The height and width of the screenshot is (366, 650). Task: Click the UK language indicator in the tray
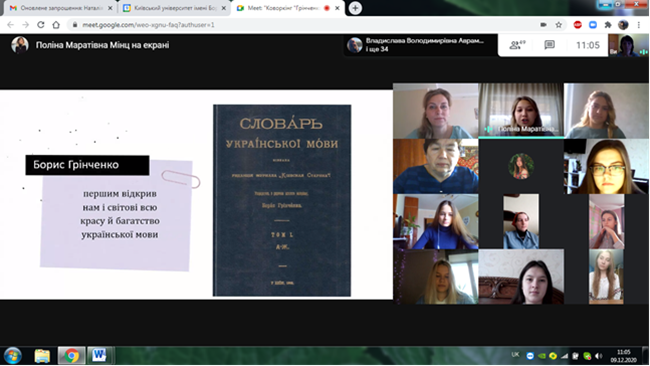pyautogui.click(x=515, y=355)
